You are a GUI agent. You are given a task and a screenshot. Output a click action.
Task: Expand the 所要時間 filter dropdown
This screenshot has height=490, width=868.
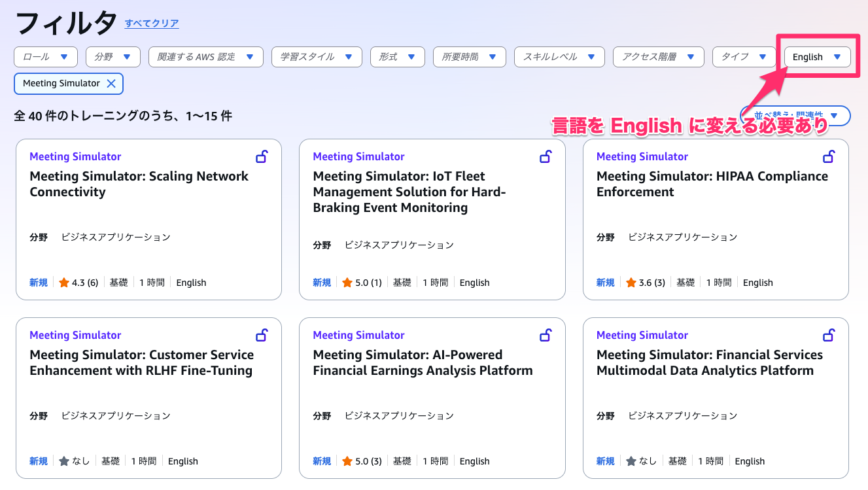pyautogui.click(x=469, y=57)
